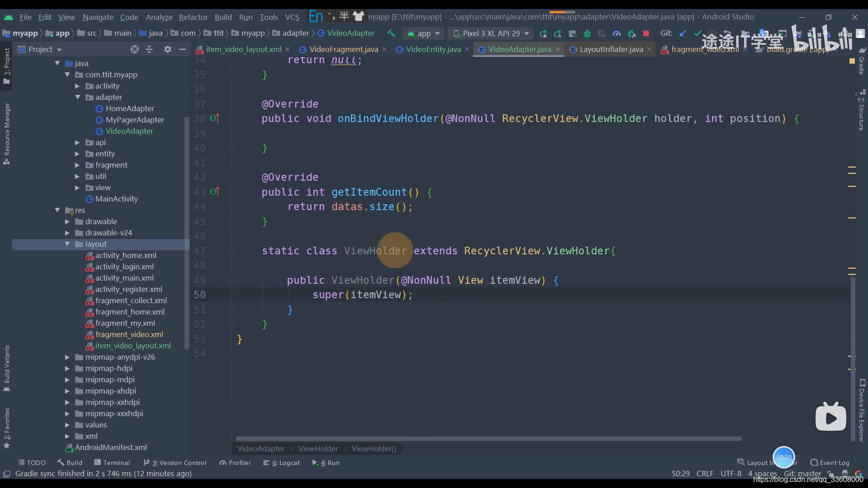Open the Navigate menu
868x488 pixels.
(98, 17)
